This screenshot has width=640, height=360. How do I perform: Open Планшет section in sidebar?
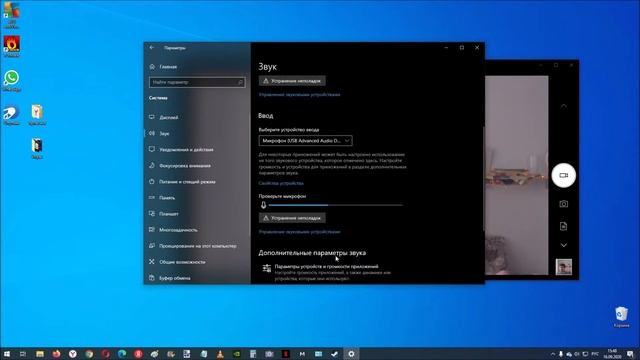(164, 213)
